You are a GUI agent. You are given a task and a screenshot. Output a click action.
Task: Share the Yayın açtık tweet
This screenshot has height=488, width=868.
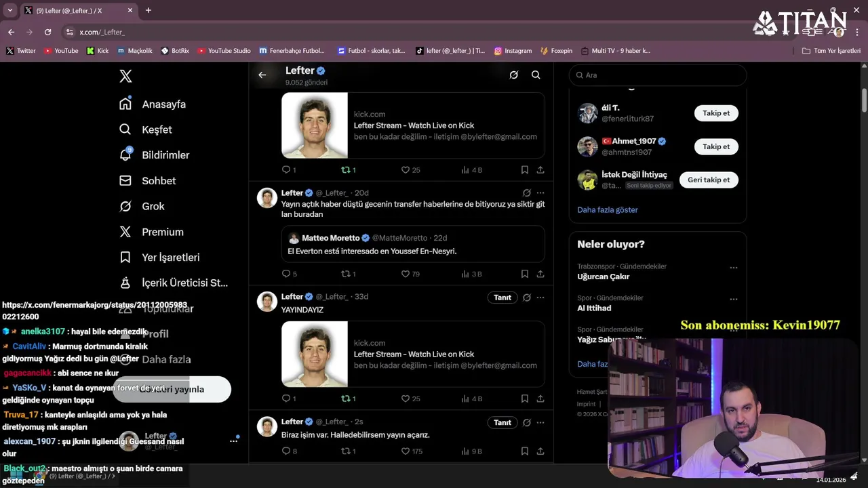540,274
